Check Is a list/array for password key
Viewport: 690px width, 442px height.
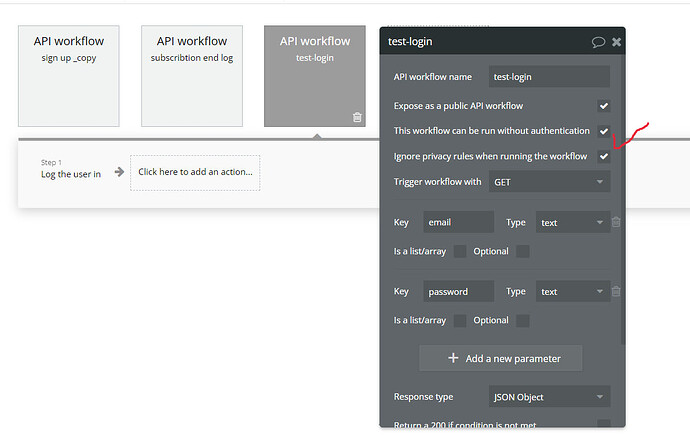pyautogui.click(x=460, y=320)
